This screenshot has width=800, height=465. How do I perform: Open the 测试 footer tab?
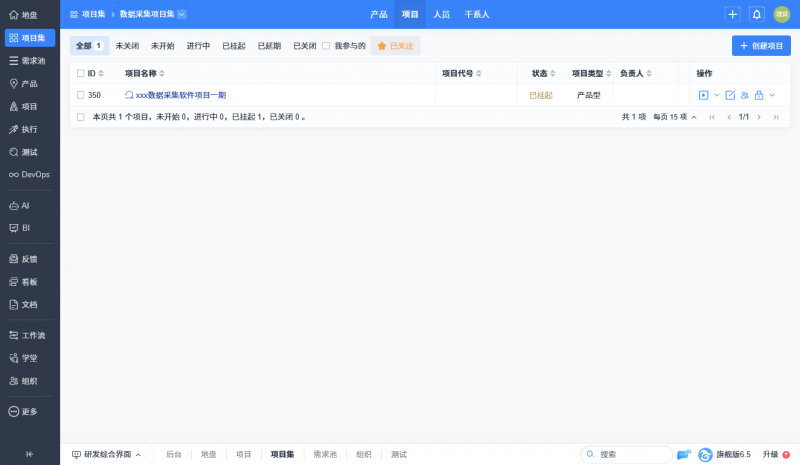pyautogui.click(x=399, y=454)
